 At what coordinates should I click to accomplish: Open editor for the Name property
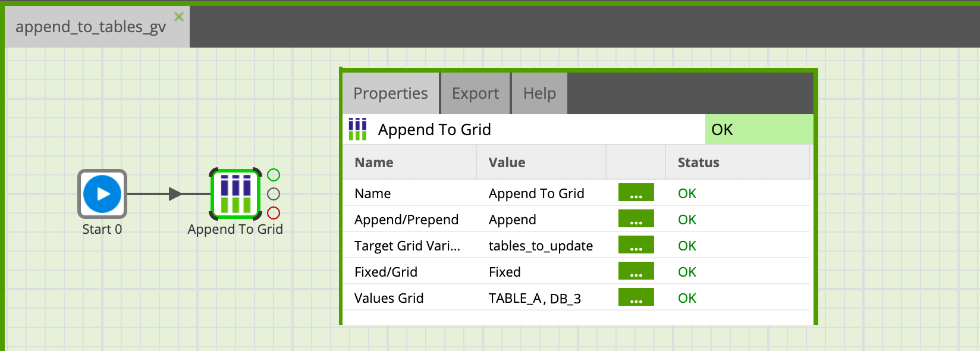[636, 193]
